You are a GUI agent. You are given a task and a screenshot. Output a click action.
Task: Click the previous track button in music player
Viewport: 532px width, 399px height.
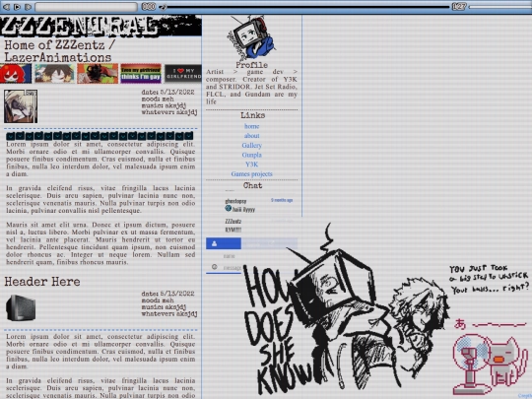click(x=6, y=7)
